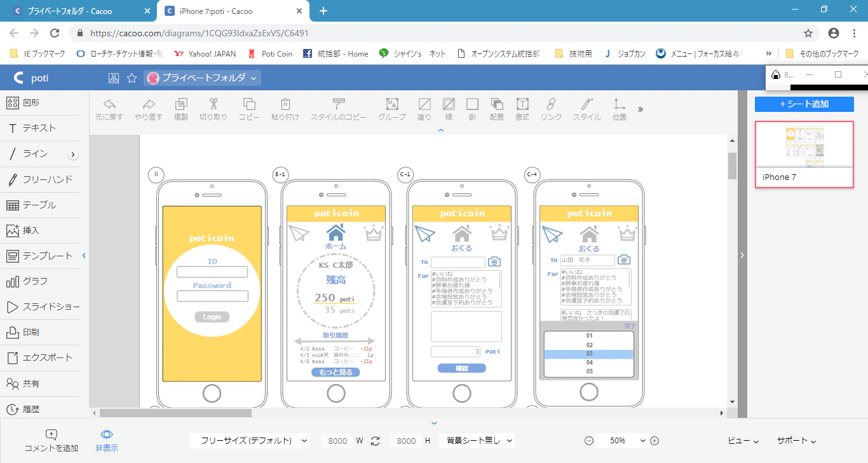The height and width of the screenshot is (463, 868).
Task: Expand the more toolbar tools chevron
Action: [x=641, y=109]
